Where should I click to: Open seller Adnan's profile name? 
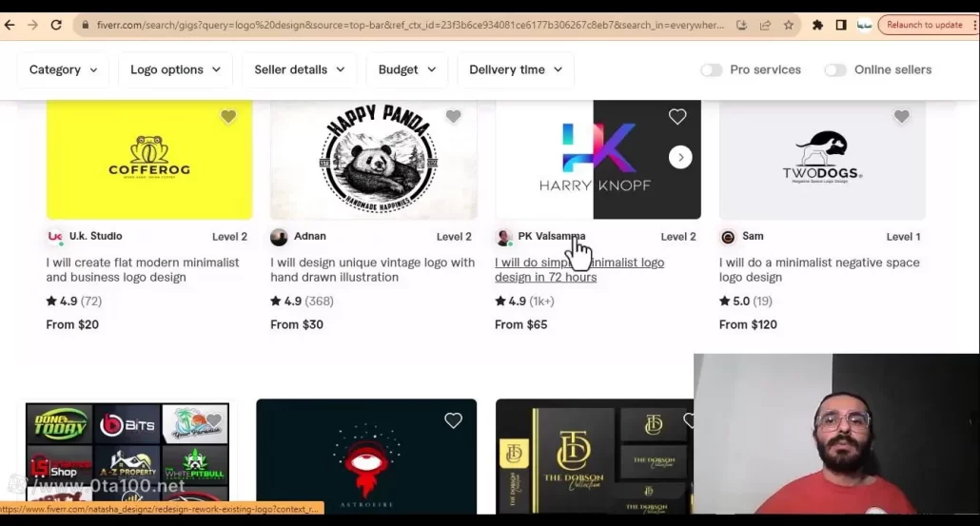click(310, 236)
